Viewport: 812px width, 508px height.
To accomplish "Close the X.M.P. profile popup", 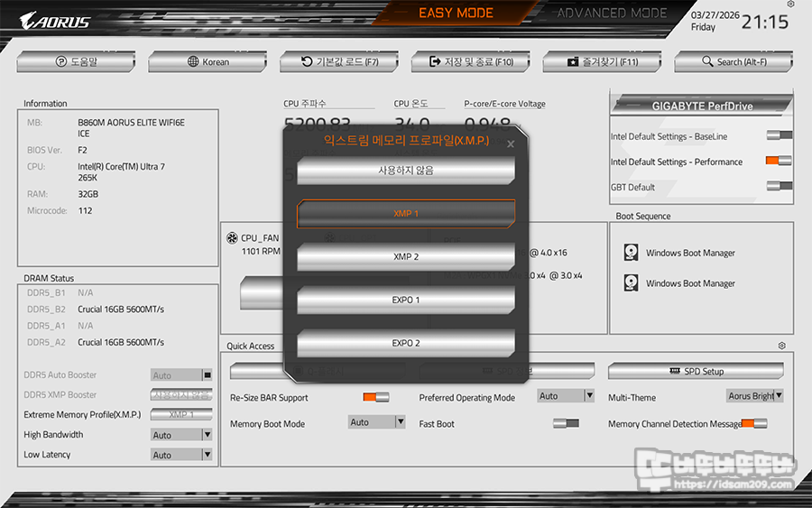I will tap(511, 144).
